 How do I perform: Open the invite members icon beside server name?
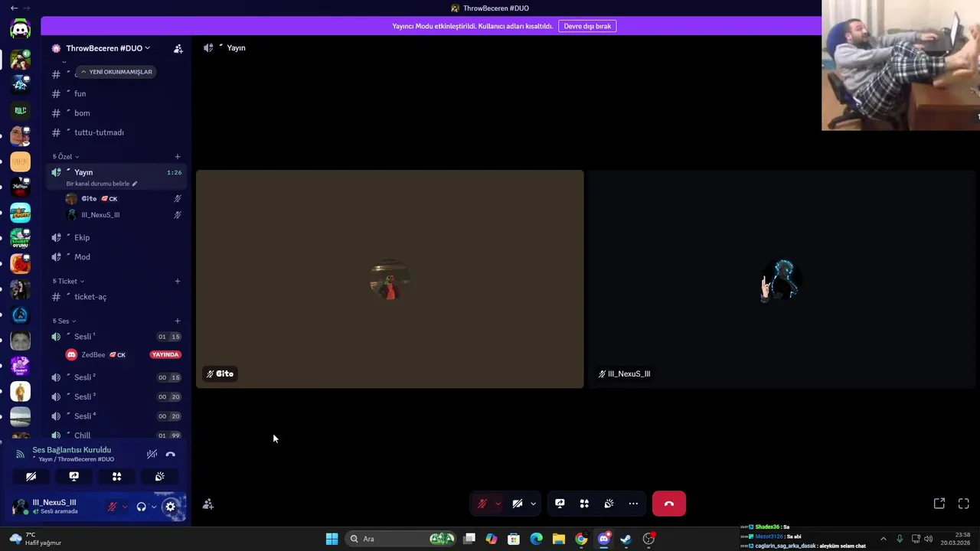pyautogui.click(x=178, y=48)
